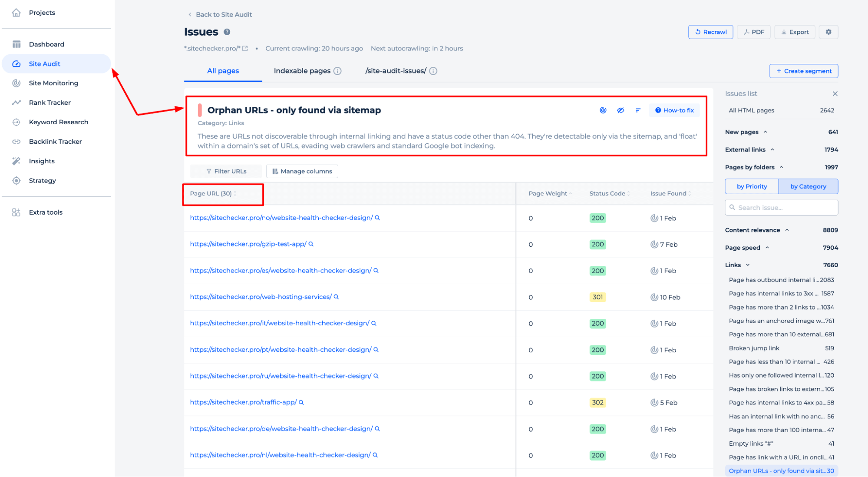Click the monitoring icon in Orphan URLs header
Screen dimensions: 868x477
603,110
